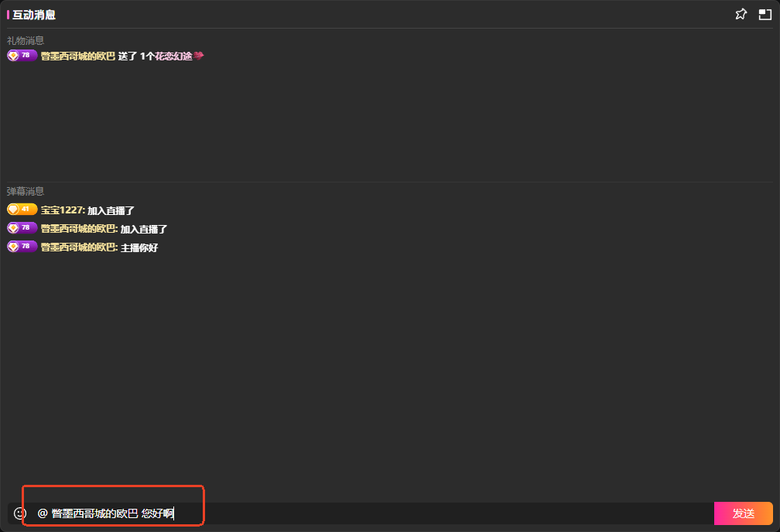Click the username on the second 加入直播了 row
The width and height of the screenshot is (780, 532).
click(x=77, y=229)
